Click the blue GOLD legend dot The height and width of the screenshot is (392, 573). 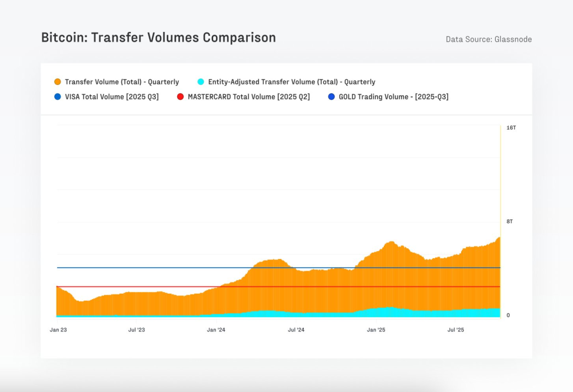pyautogui.click(x=331, y=97)
